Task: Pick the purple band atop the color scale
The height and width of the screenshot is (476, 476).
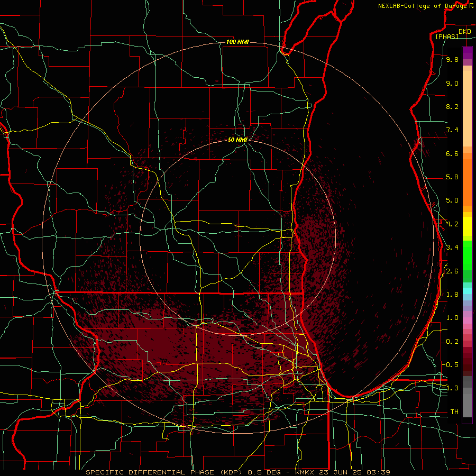Action: [467, 53]
